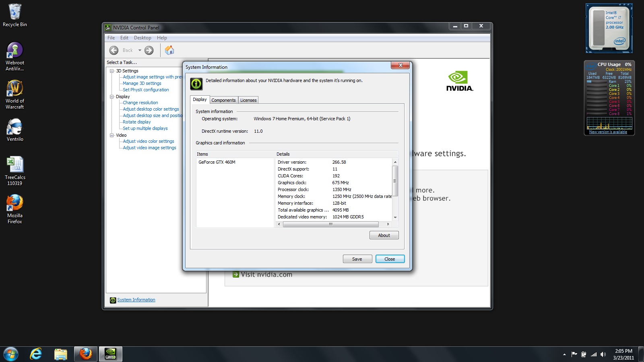Select NVIDIA Control Panel taskbar button
This screenshot has height=362, width=644.
tap(110, 354)
